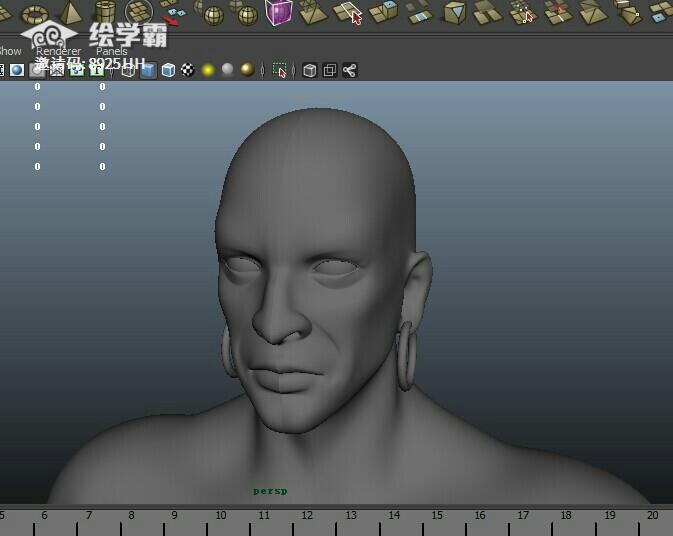
Task: Click the shelf icon with red-marked split planes
Action: (x=558, y=12)
